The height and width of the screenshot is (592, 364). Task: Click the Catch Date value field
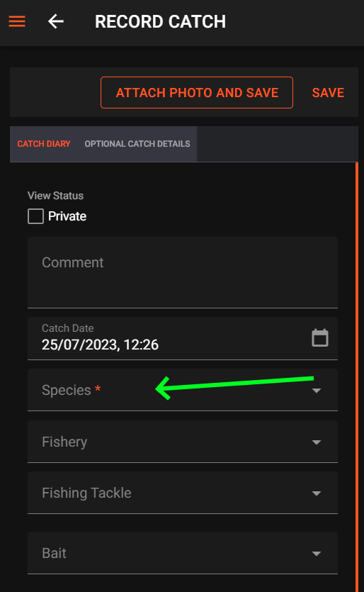[x=183, y=338]
